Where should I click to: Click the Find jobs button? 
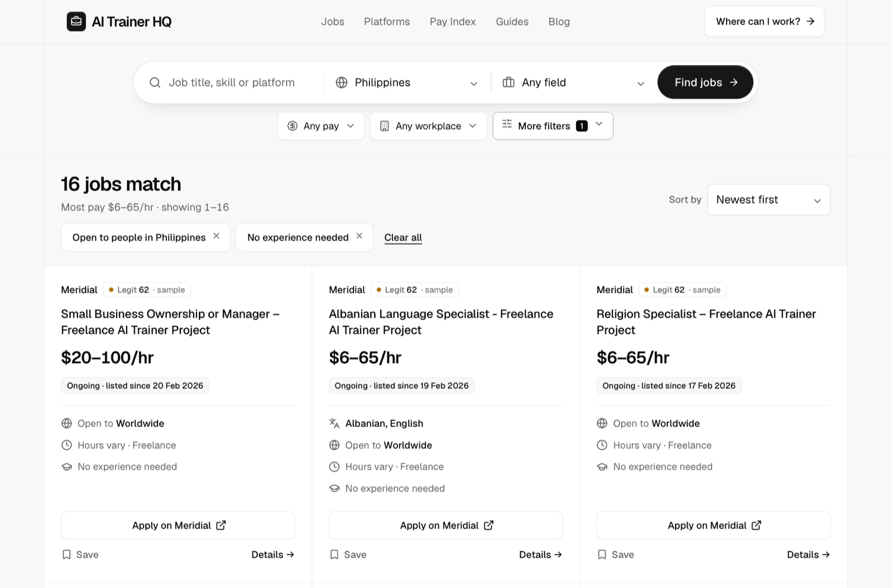click(x=705, y=83)
